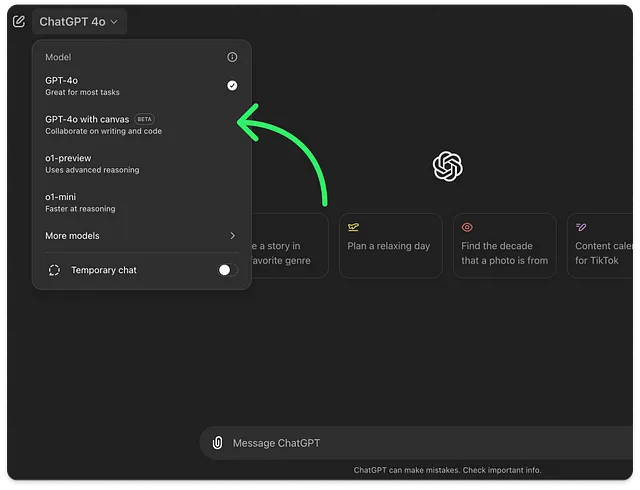Click the paperclip attach file icon
This screenshot has height=490, width=640.
click(x=218, y=443)
